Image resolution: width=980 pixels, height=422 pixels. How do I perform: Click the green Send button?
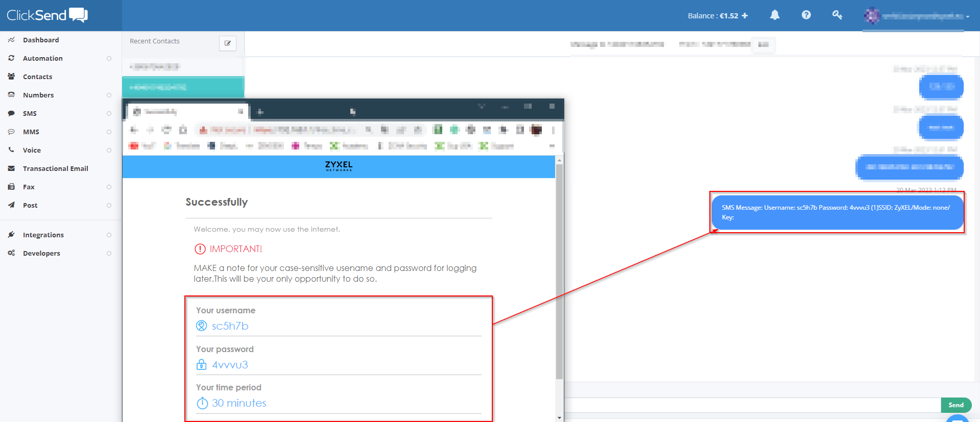point(956,405)
